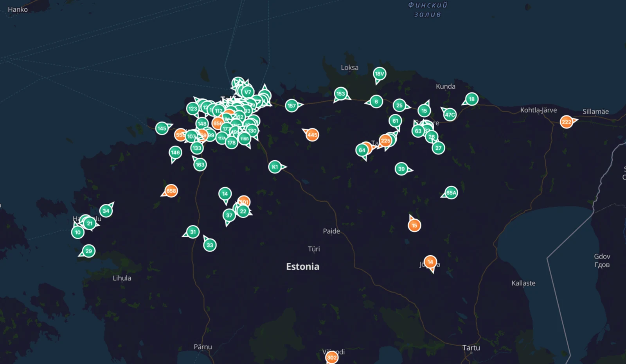Select green marker 123 in Tallinn cluster
Viewport: 626px width, 364px height.
pos(192,109)
